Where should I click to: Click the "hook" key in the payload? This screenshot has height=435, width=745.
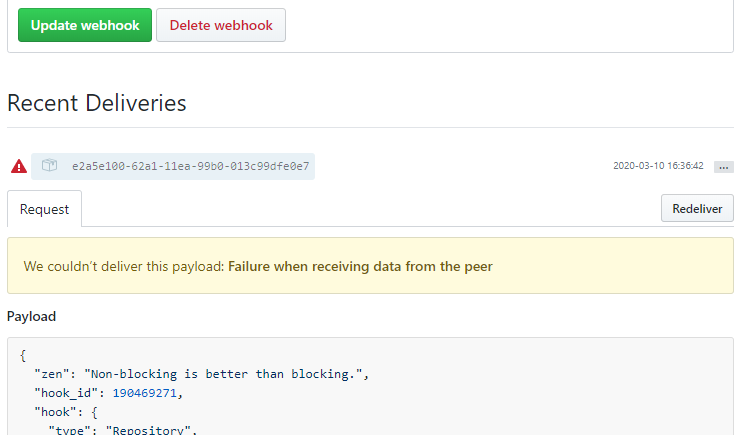55,412
